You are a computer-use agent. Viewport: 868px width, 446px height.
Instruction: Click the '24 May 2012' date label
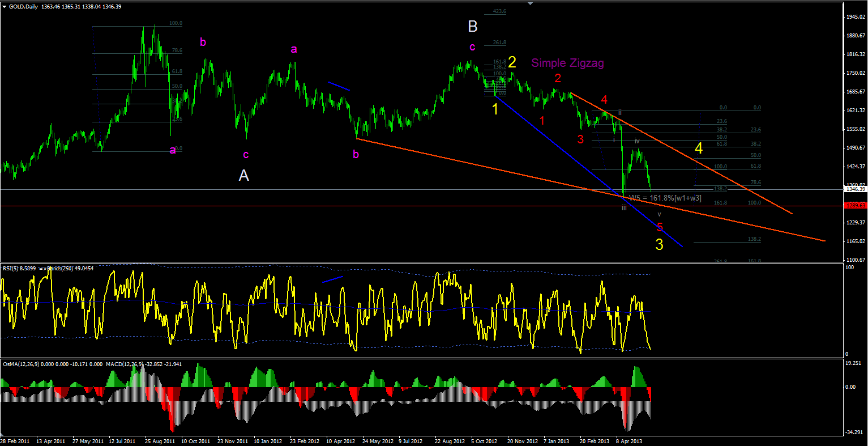tap(378, 441)
